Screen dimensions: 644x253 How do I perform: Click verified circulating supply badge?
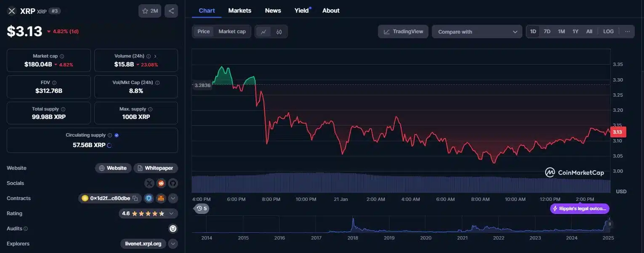[x=117, y=135]
